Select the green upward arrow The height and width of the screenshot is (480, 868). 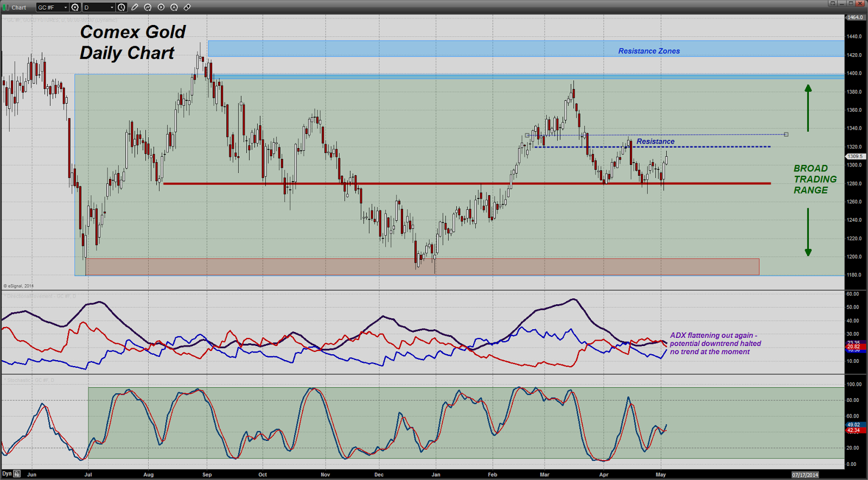click(808, 107)
